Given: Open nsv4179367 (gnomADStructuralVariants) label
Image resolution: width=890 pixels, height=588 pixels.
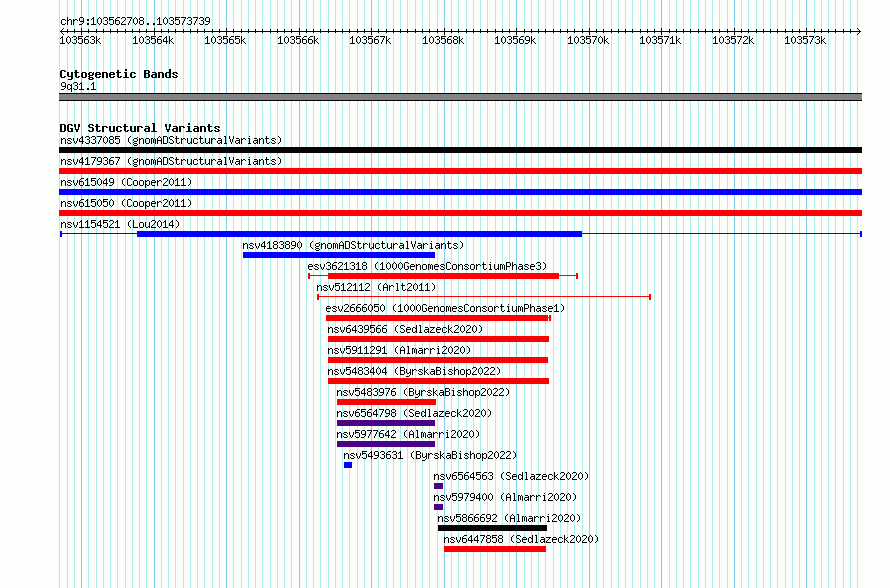Looking at the screenshot, I should [x=171, y=161].
